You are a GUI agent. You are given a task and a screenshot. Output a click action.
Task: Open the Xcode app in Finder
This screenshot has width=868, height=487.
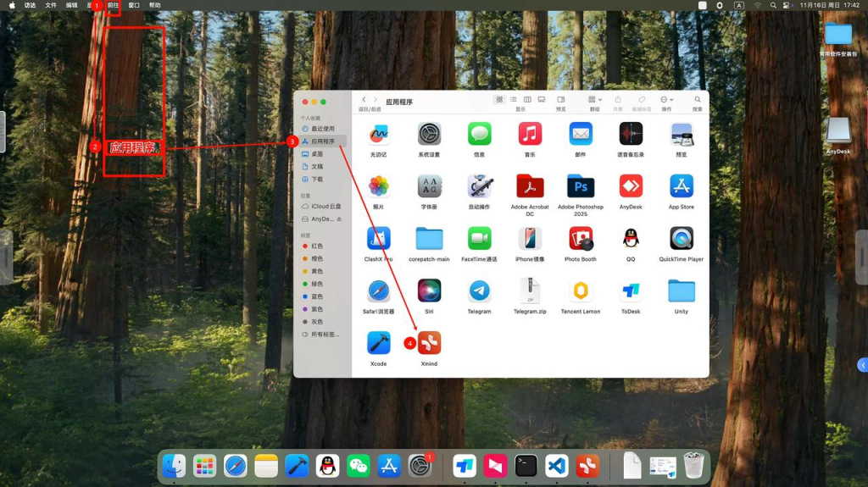click(x=379, y=343)
